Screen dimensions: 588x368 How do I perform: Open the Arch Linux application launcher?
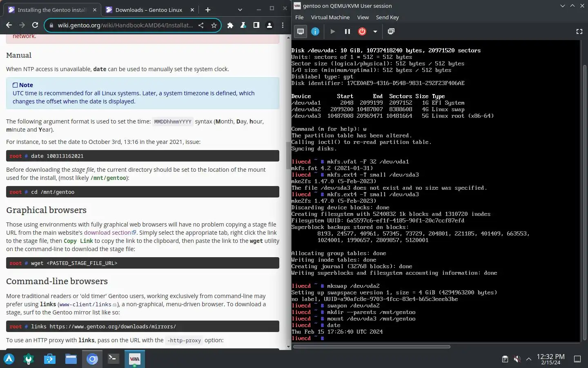[x=9, y=359]
